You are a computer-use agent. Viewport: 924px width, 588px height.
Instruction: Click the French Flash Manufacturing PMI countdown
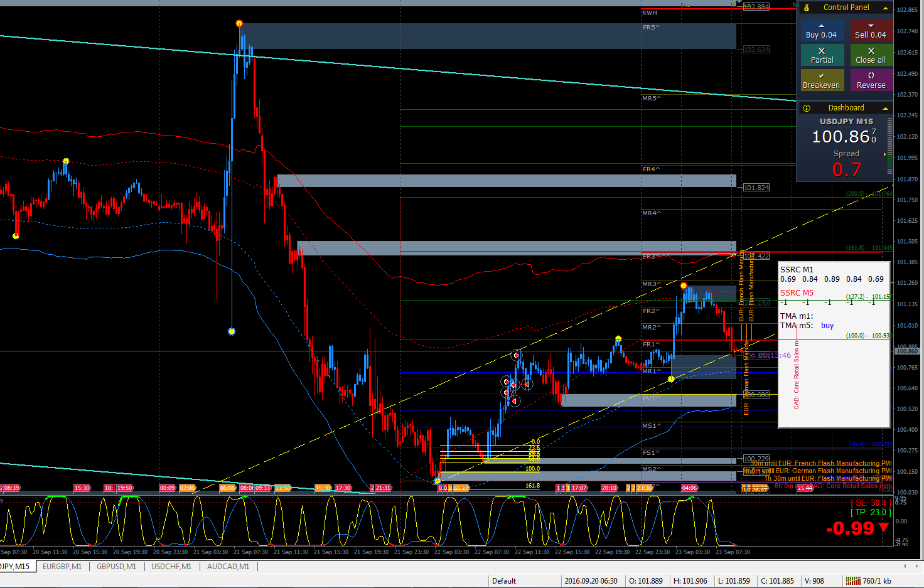click(x=821, y=463)
